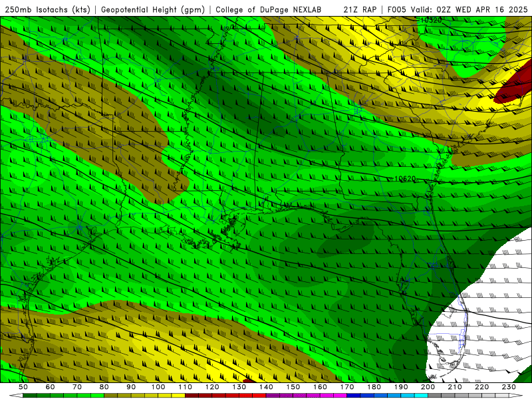Click the 230 value on the color scale
Viewport: 532px width, 399px height.
click(x=509, y=387)
